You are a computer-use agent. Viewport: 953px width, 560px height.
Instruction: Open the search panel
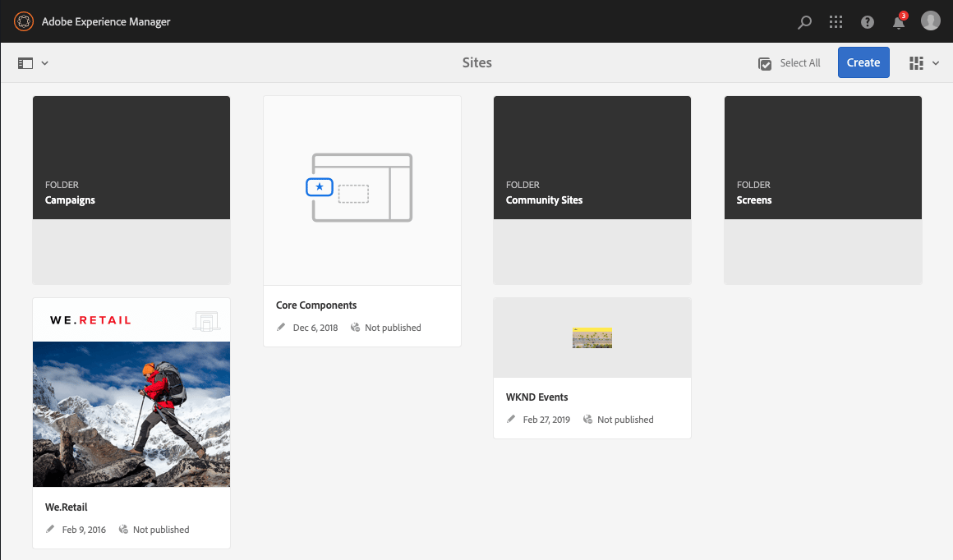(804, 22)
